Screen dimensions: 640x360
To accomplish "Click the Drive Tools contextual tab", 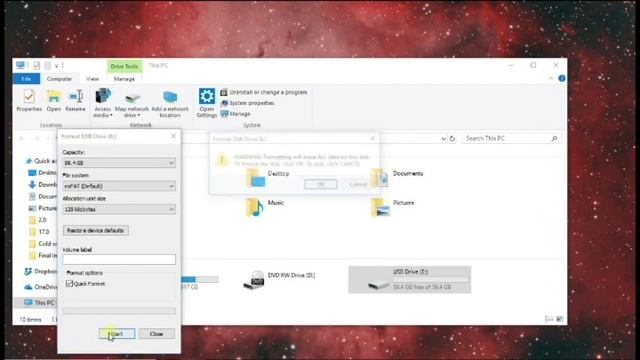I will pyautogui.click(x=124, y=66).
